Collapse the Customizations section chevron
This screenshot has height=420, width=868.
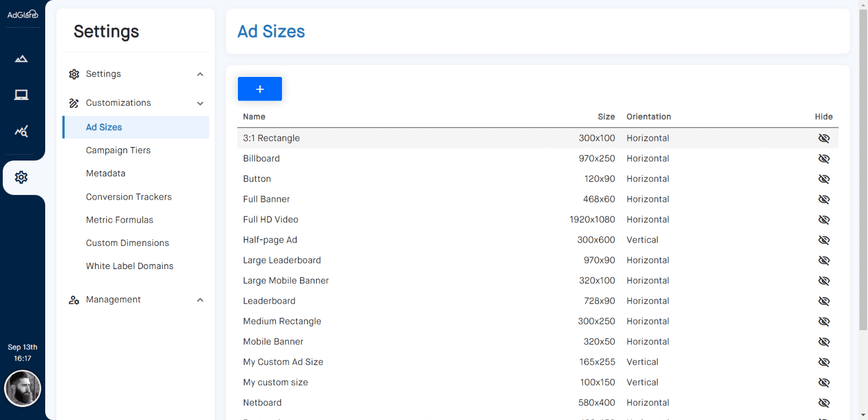point(200,103)
